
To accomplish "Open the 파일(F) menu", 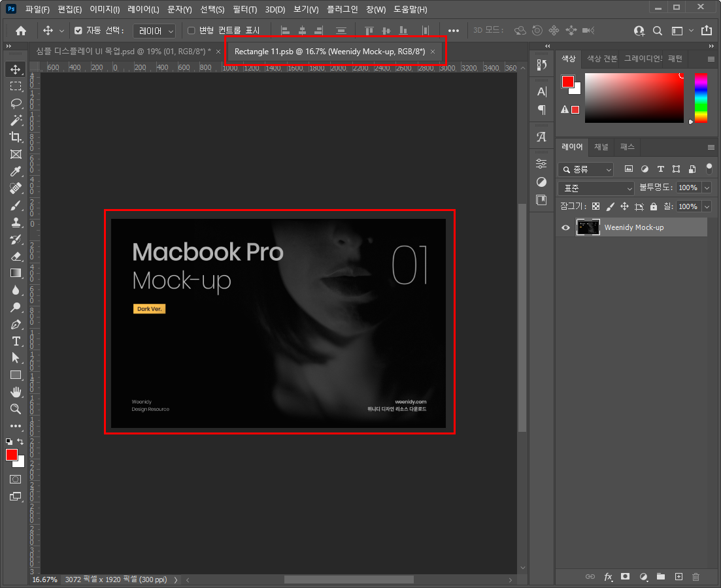I will (37, 9).
